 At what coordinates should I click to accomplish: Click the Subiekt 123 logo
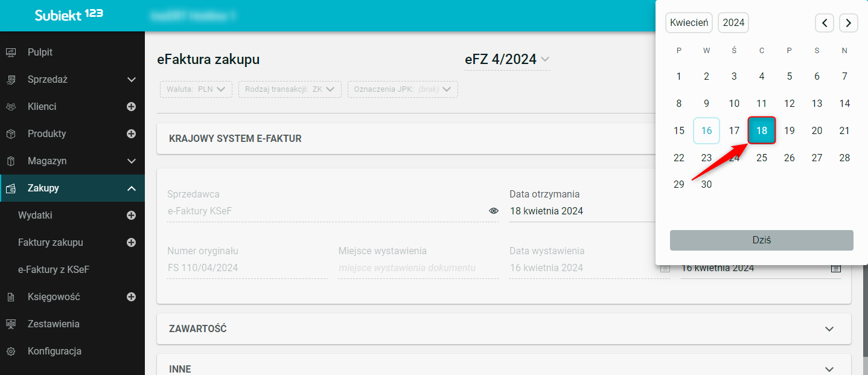point(69,15)
